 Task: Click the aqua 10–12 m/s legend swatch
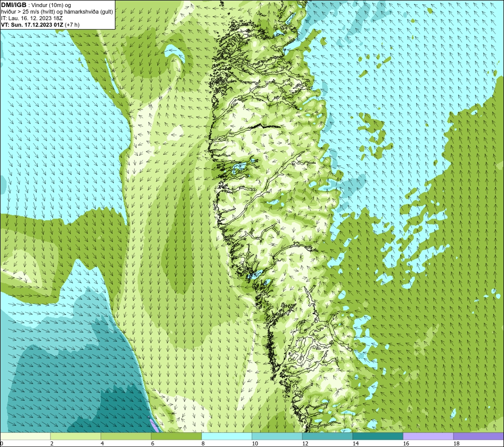point(277,436)
